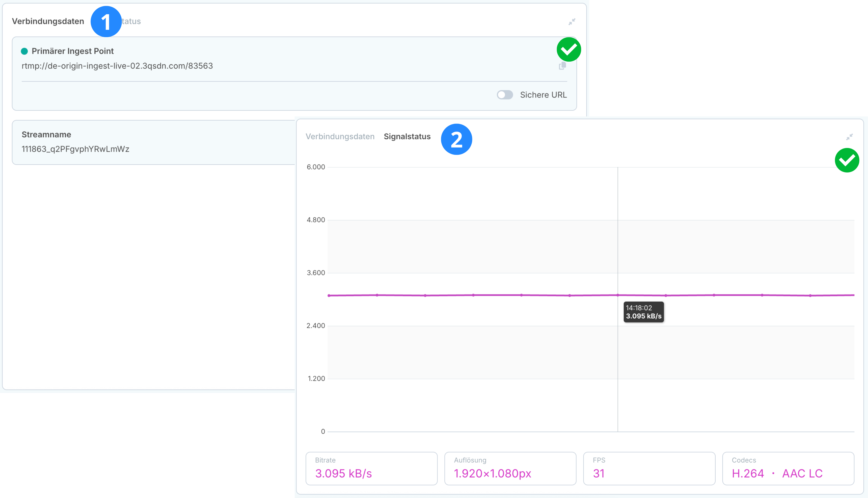Collapse the first panel with the shrink arrows icon
The height and width of the screenshot is (498, 868).
click(572, 22)
